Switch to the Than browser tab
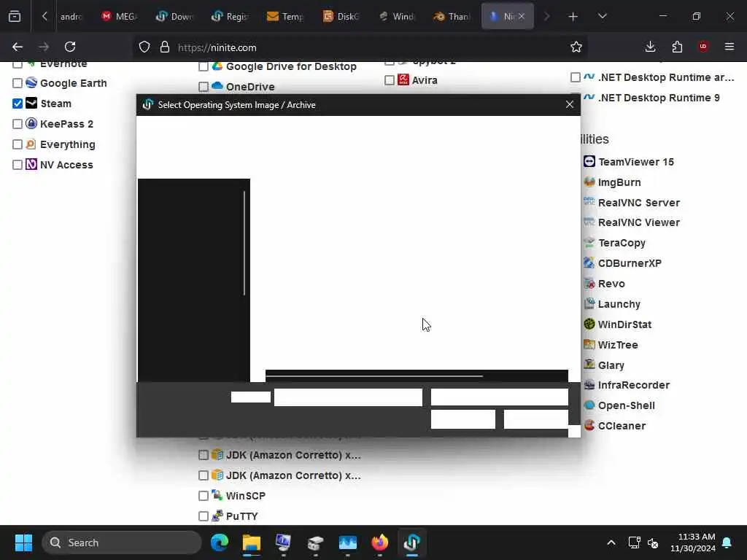The width and height of the screenshot is (747, 560). click(452, 16)
